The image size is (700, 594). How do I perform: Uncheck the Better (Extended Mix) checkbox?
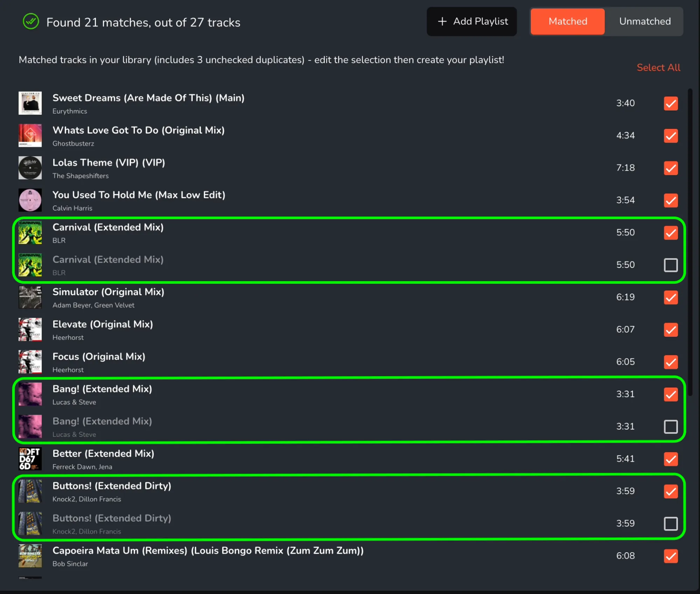pyautogui.click(x=671, y=459)
